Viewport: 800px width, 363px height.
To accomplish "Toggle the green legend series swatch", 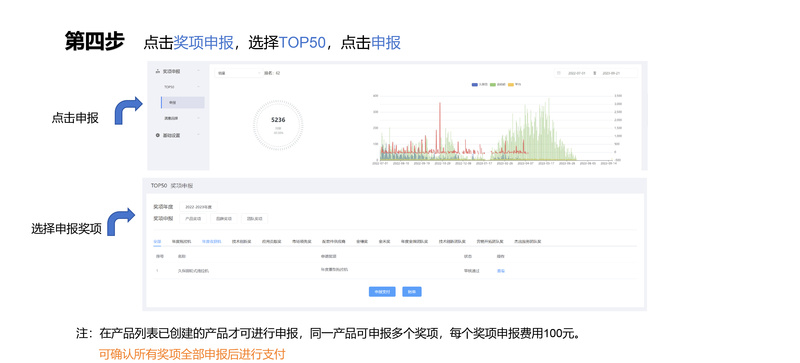I will [493, 85].
